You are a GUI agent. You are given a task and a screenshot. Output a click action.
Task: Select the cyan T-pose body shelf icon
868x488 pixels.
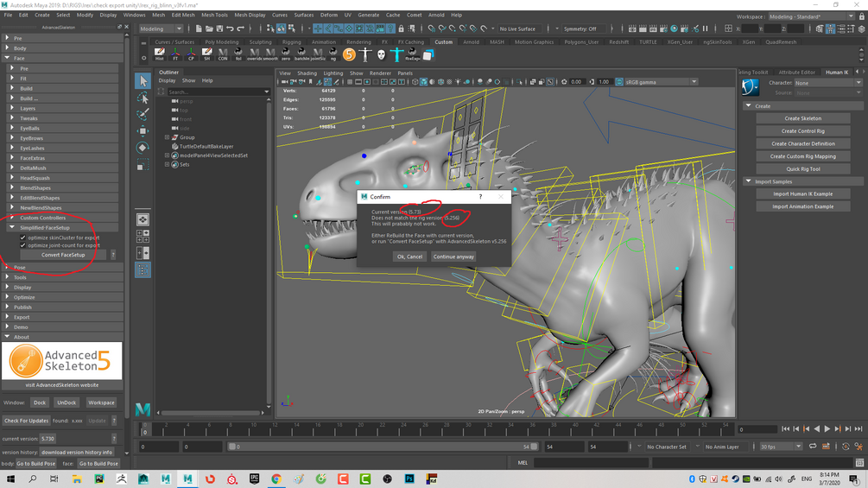click(397, 54)
